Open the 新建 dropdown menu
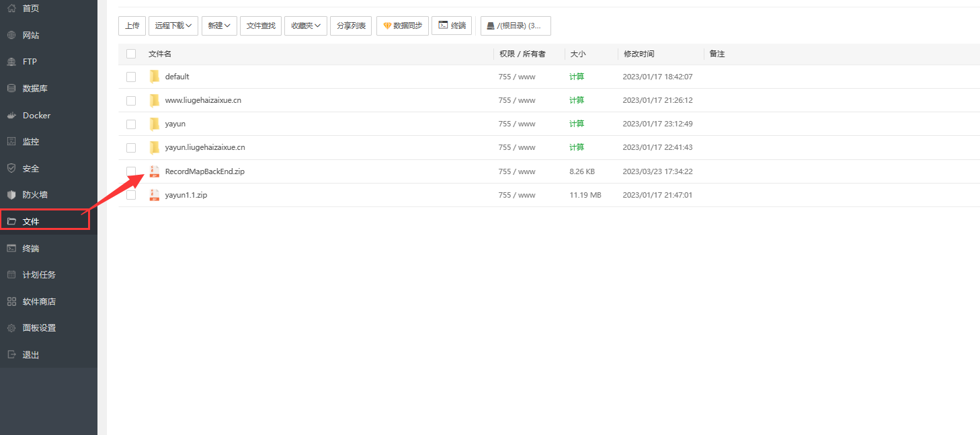The width and height of the screenshot is (980, 435). (x=219, y=26)
